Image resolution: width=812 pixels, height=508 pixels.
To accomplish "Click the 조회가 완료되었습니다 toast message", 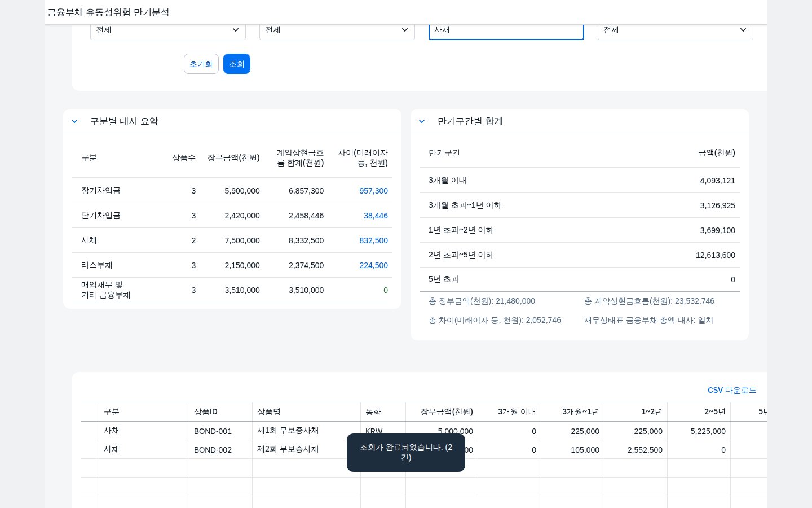I will pos(406,453).
